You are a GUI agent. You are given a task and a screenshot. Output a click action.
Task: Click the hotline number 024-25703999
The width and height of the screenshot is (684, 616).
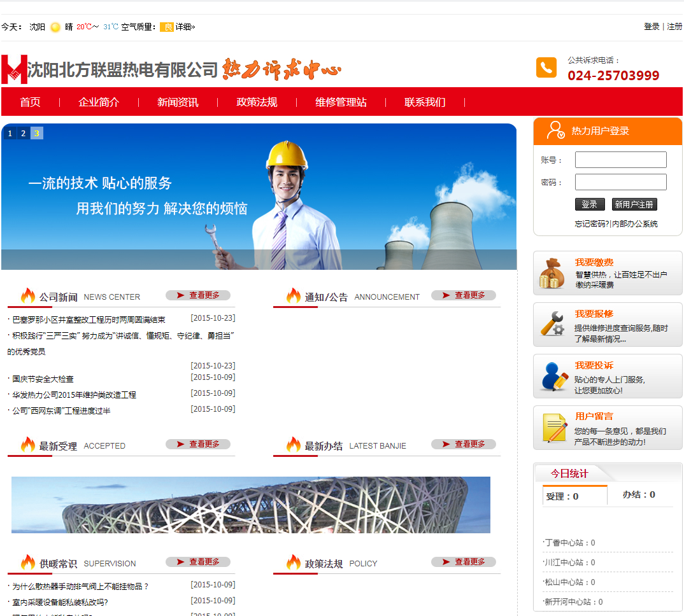613,76
